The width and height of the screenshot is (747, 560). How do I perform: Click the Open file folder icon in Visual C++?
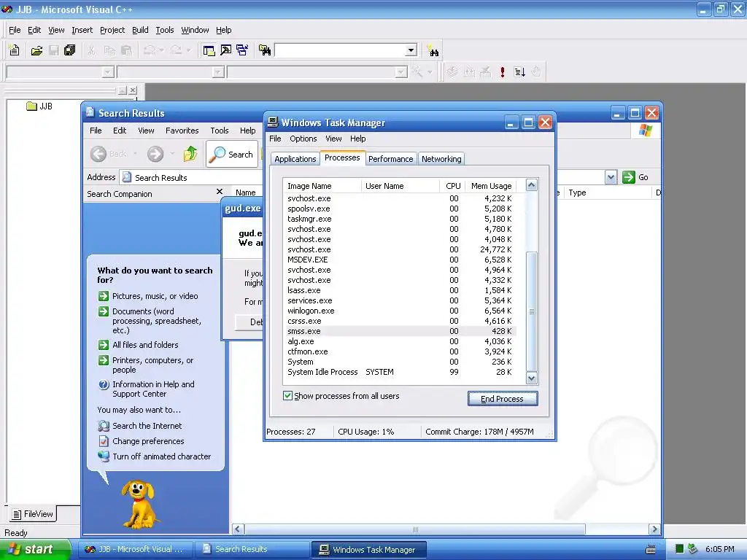click(x=36, y=50)
